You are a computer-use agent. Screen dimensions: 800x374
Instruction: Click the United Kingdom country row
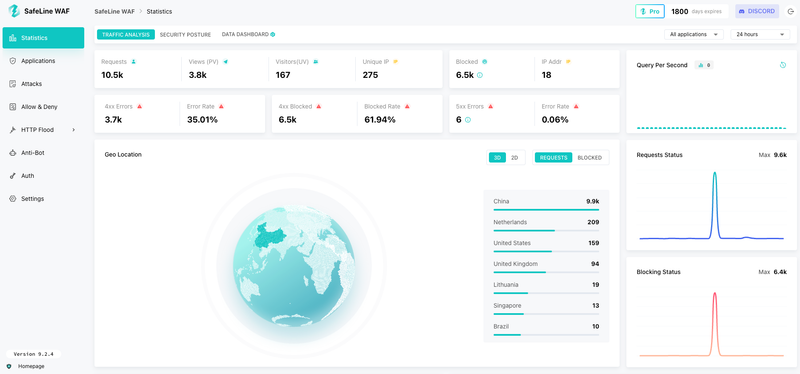pos(546,266)
